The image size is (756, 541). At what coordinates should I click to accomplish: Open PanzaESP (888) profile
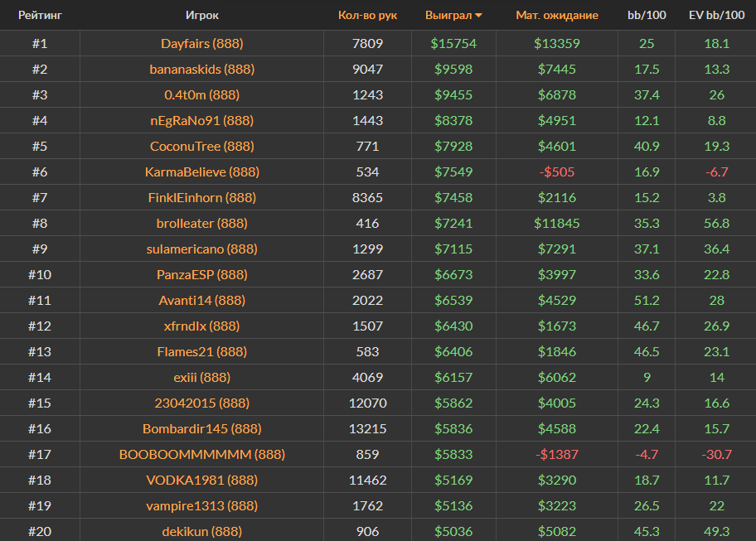(x=201, y=274)
